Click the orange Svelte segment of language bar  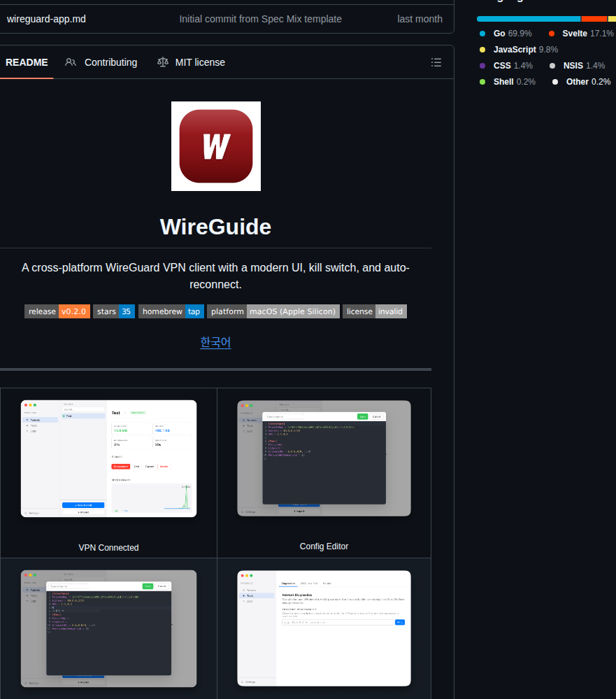coord(594,19)
